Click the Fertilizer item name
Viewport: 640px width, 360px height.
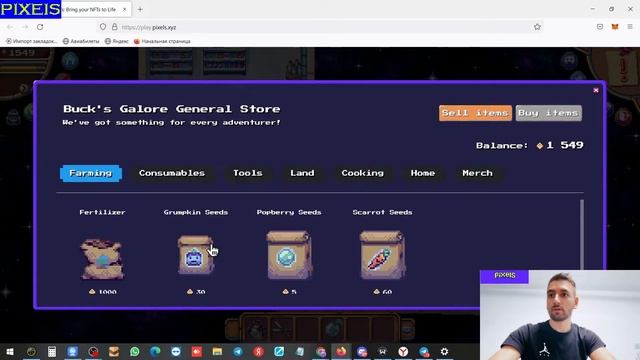(102, 212)
